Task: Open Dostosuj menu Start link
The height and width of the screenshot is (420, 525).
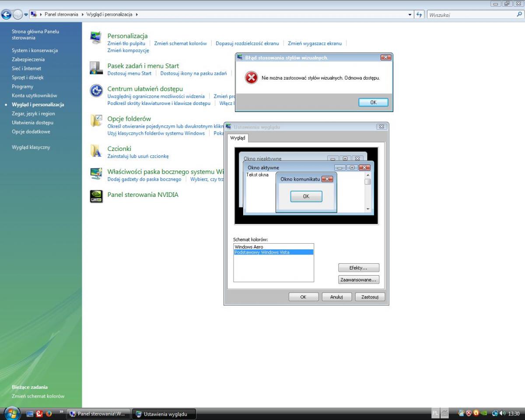Action: [x=129, y=73]
